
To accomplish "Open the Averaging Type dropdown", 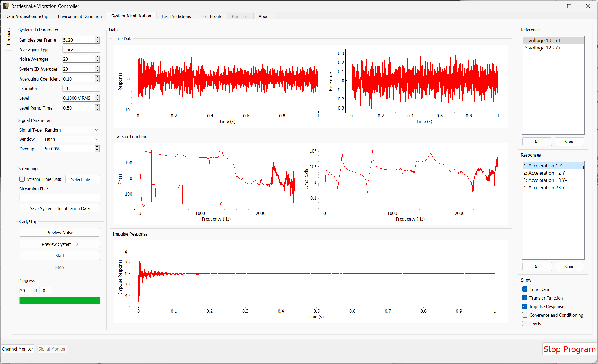I will [81, 49].
